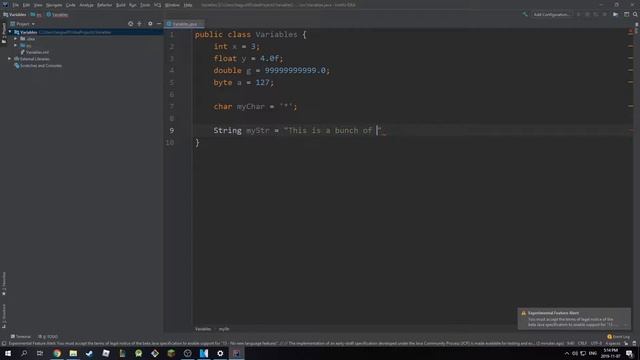Click the taskbar search icon
Viewport: 640px width, 360px height.
24,353
